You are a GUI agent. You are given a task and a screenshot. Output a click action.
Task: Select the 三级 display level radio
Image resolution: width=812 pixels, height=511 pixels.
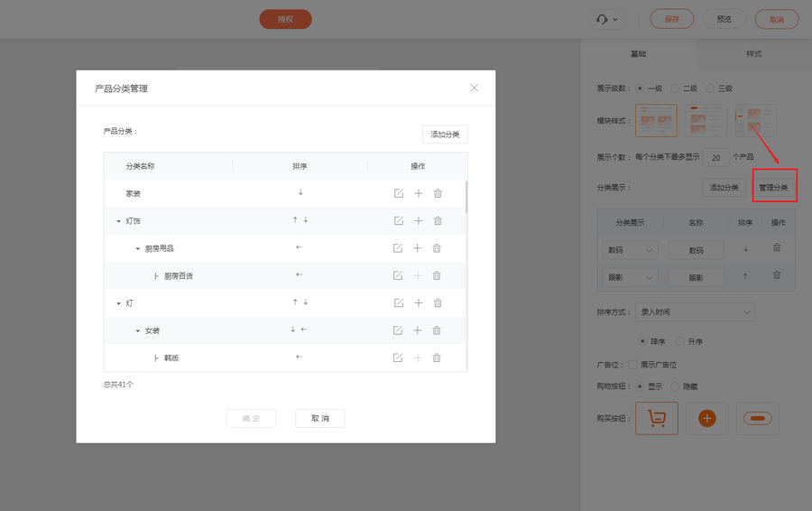(710, 88)
